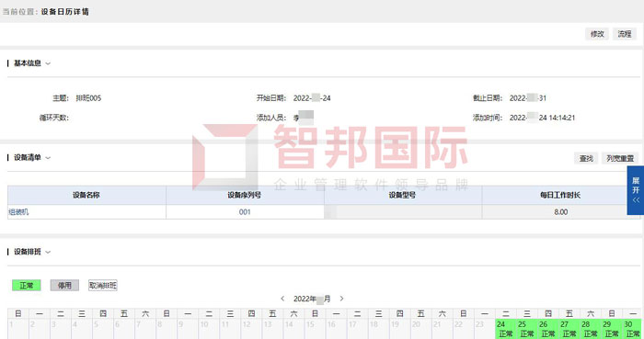This screenshot has width=644, height=339.
Task: Go to next month arrow
Action: [x=341, y=299]
